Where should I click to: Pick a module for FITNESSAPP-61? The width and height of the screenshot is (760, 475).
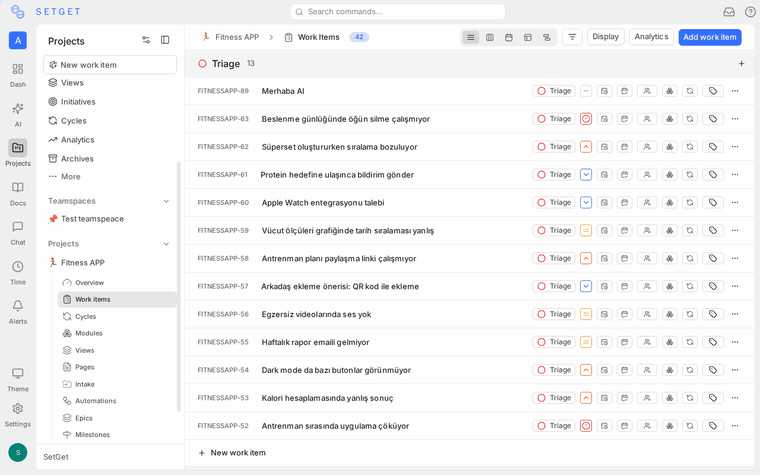(x=669, y=174)
